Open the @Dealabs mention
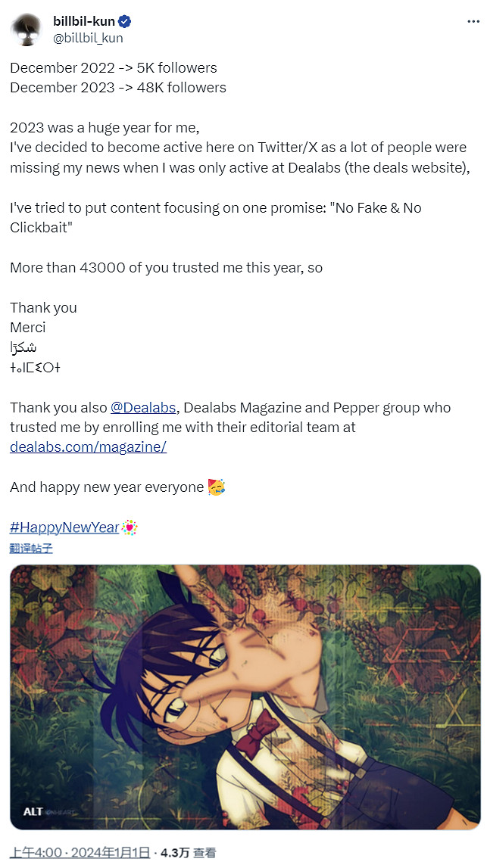Screen dimensions: 487x868 pos(143,407)
